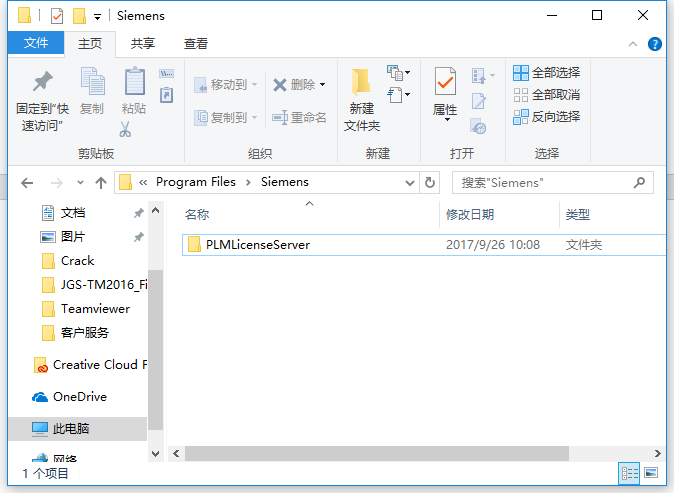Screen dimensions: 674x493
Task: Click Select none (全部取消)
Action: tap(546, 95)
